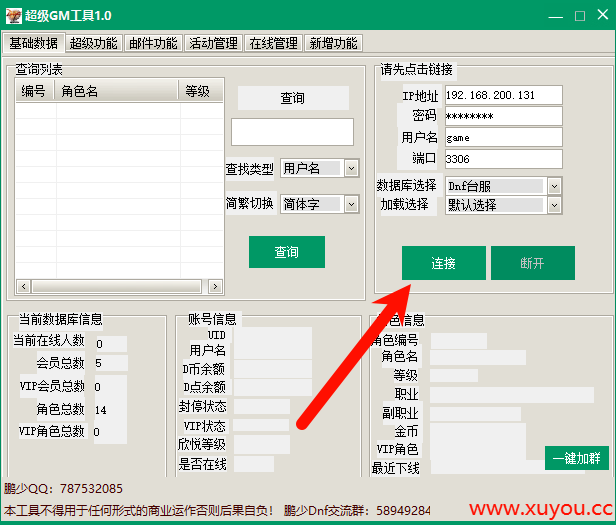Click the IP地址 input field
This screenshot has height=525, width=616.
503,95
